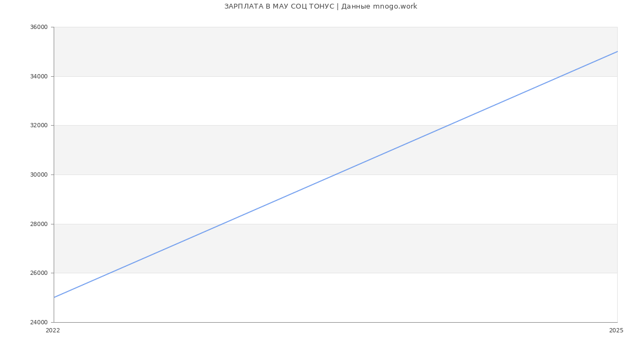Click the blue line's starting point at 2022

[x=54, y=297]
